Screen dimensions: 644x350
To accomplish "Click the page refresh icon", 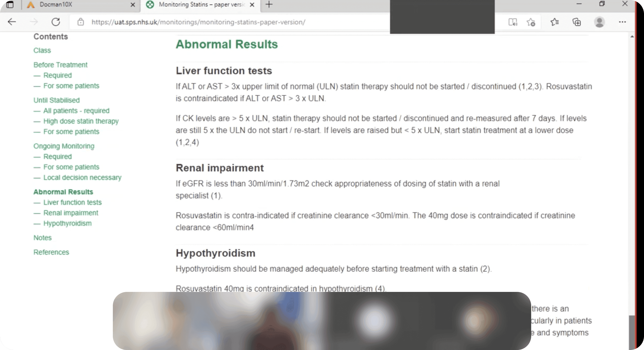I will [x=56, y=22].
